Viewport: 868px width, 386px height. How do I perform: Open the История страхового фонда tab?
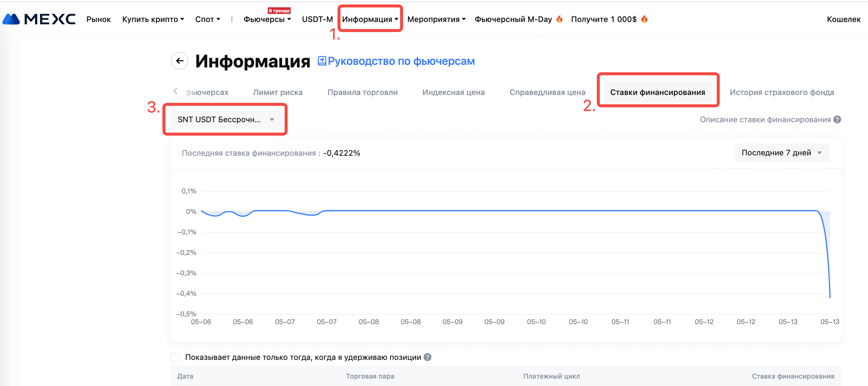[782, 92]
